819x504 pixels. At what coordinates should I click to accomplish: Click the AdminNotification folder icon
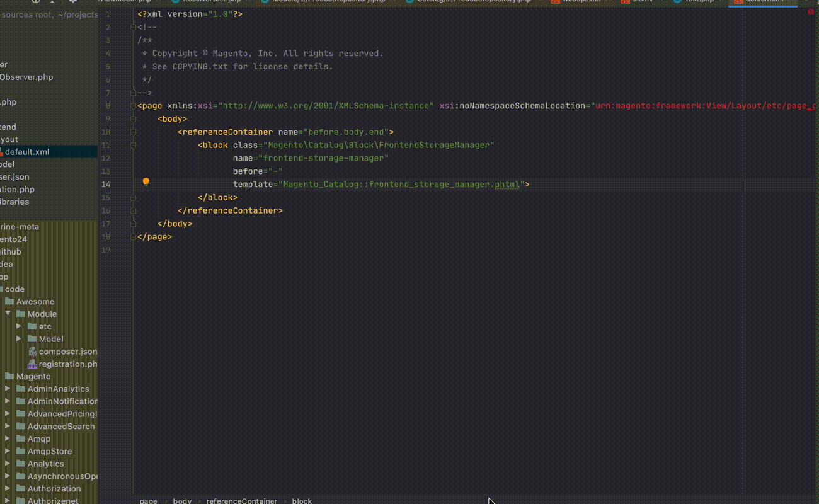point(21,401)
